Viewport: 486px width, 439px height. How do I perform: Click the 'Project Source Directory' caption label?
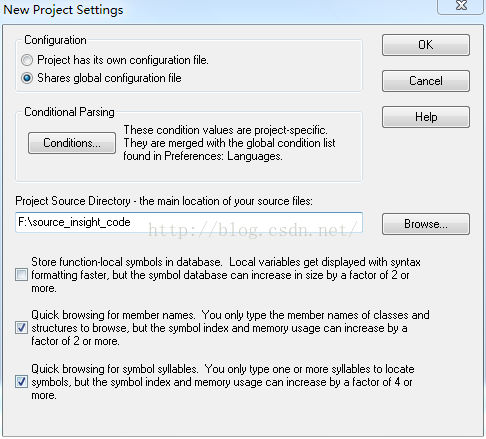tap(164, 201)
